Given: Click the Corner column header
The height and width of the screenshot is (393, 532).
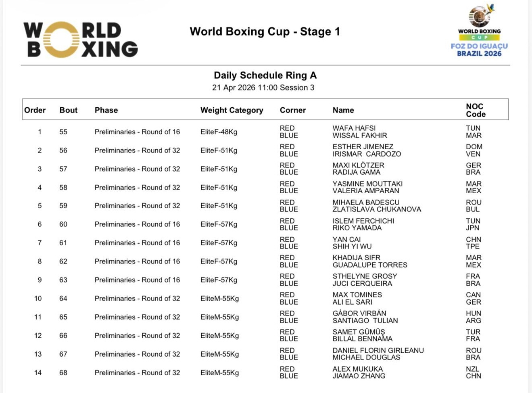Looking at the screenshot, I should (293, 110).
